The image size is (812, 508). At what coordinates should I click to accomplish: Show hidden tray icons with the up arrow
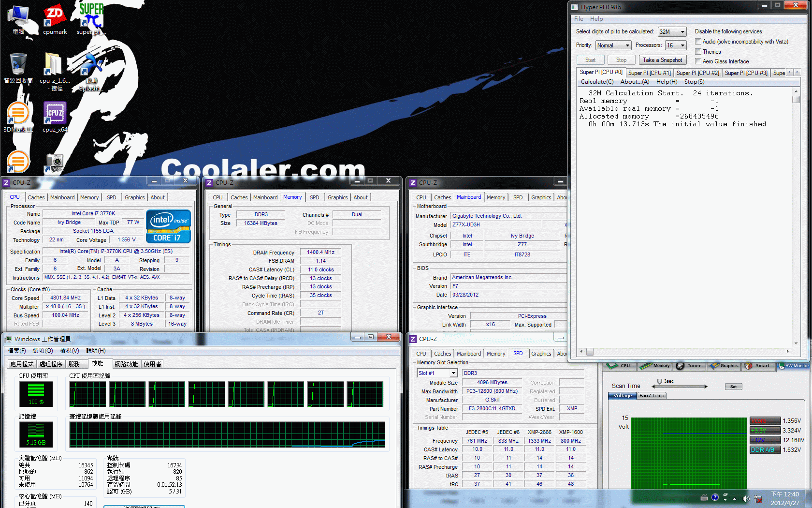tap(735, 498)
